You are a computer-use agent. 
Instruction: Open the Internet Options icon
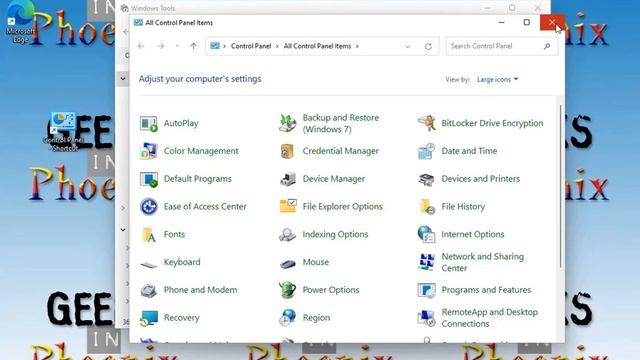point(426,234)
